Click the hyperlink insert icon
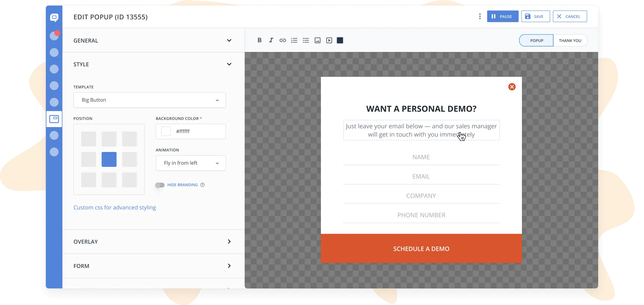 283,40
